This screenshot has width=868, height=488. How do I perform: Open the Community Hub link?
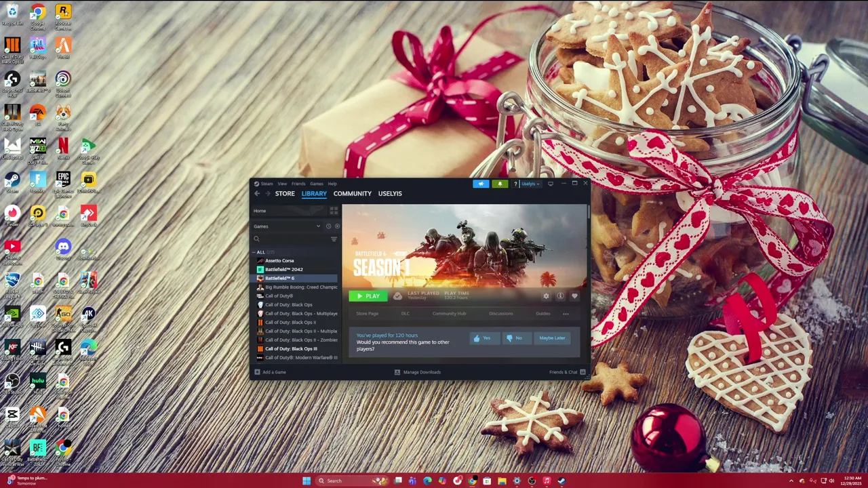click(x=449, y=314)
